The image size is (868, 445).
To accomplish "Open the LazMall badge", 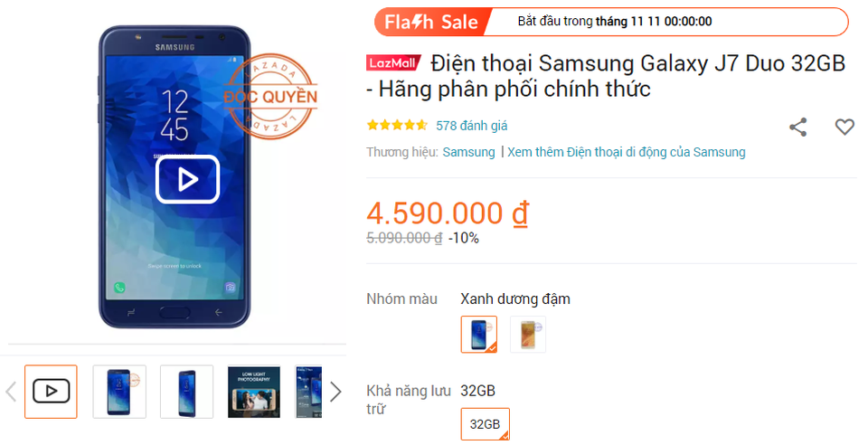I will (x=393, y=63).
